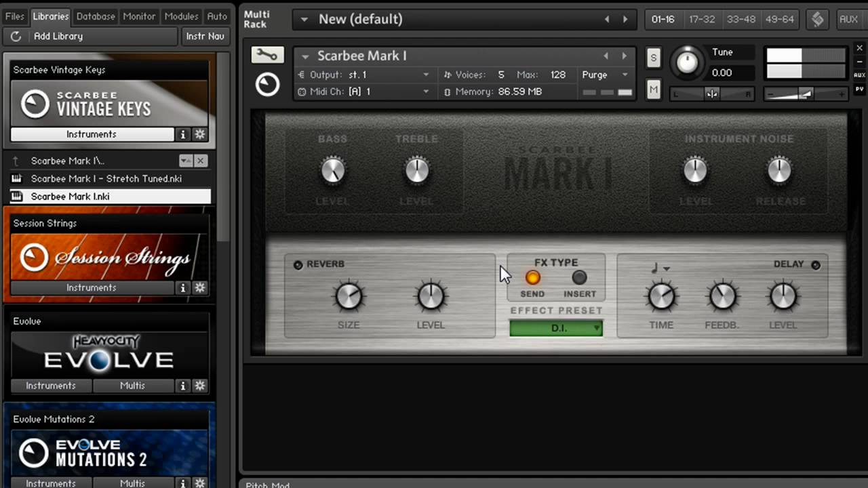Click the Scarbee Vintage Keys banner logo
The image size is (868, 488).
(110, 103)
